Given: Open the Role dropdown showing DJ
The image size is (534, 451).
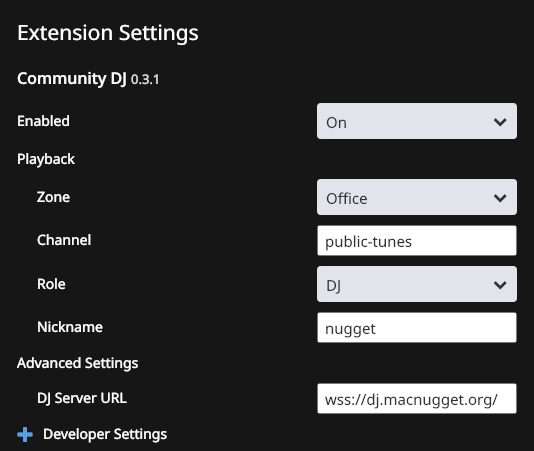Looking at the screenshot, I should (x=417, y=284).
